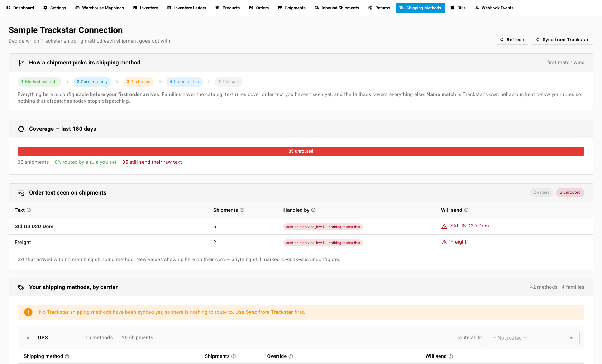Image resolution: width=602 pixels, height=364 pixels.
Task: Open the Returns tab
Action: coord(379,8)
